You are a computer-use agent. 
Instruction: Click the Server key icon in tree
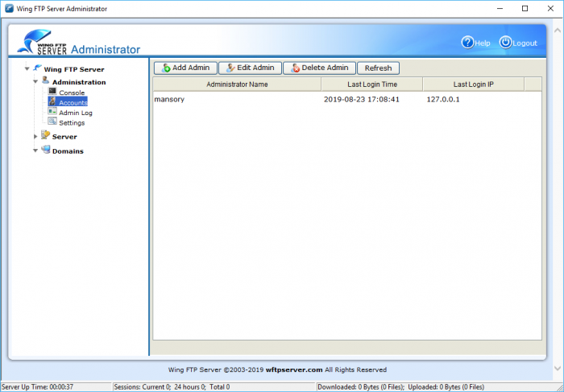[x=45, y=135]
